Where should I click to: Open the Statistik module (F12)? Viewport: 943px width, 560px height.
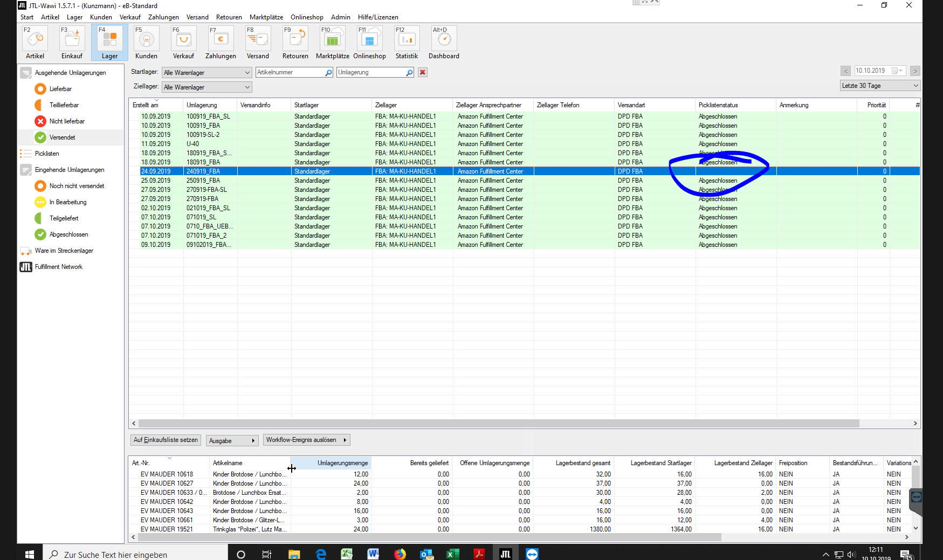(x=407, y=43)
